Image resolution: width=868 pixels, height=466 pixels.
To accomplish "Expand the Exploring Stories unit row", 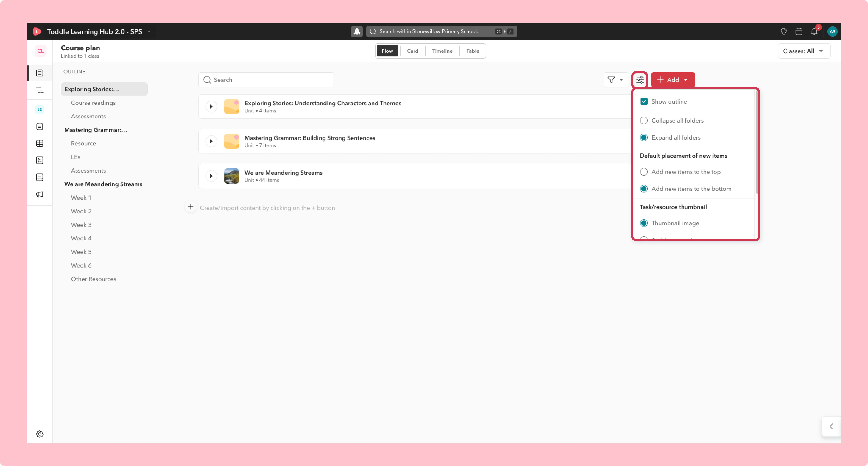I will [211, 106].
